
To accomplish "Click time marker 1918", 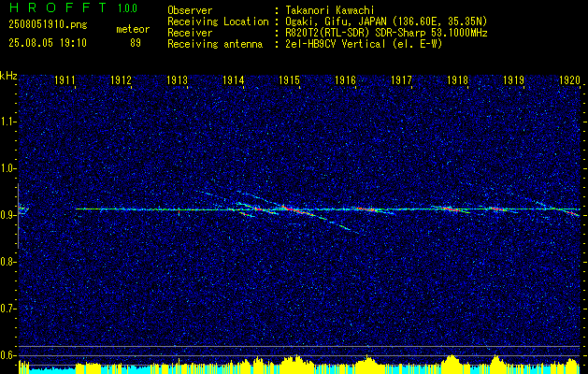I will click(x=457, y=79).
